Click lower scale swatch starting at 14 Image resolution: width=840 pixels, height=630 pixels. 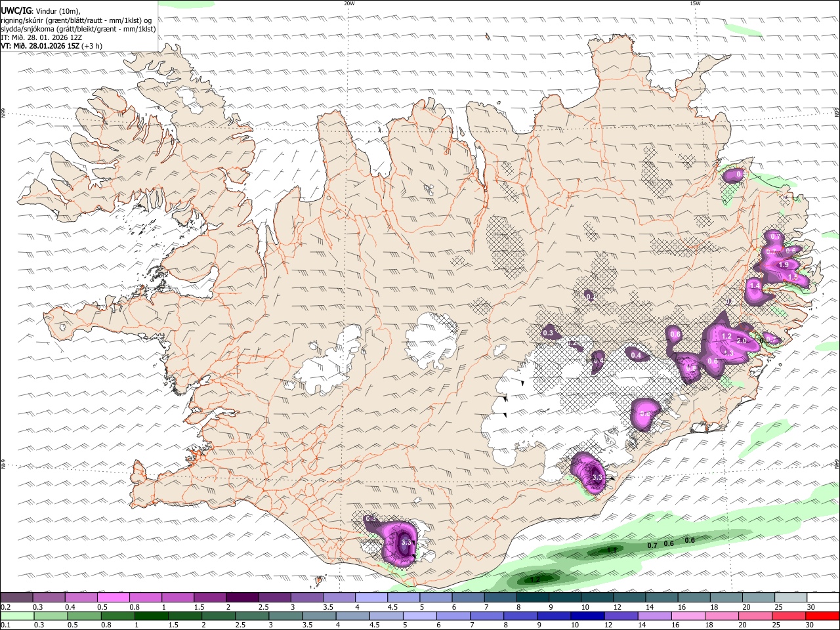pyautogui.click(x=654, y=616)
